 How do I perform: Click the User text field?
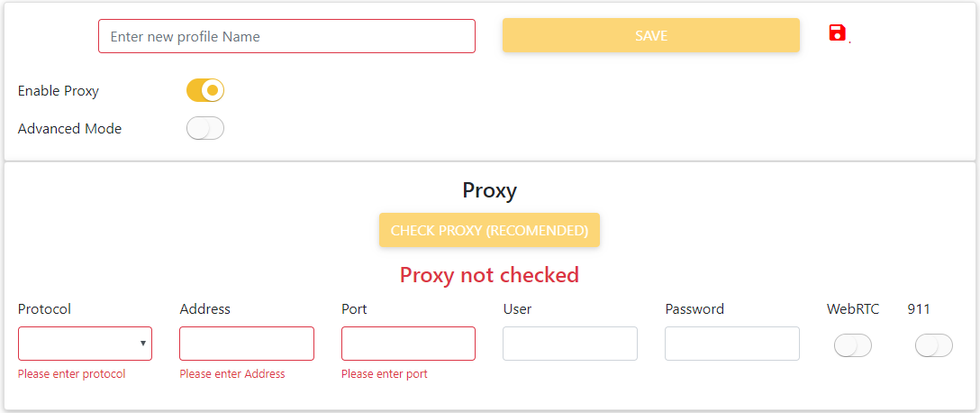[x=569, y=344]
